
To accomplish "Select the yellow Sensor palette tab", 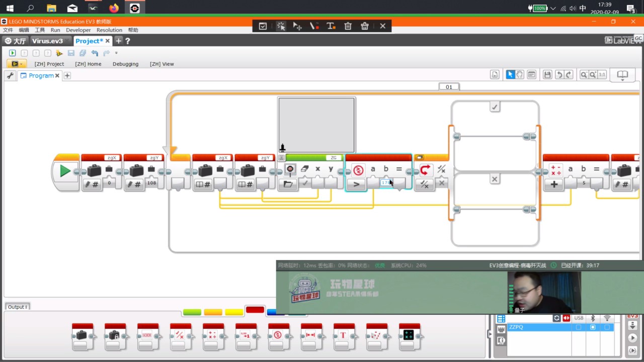I will (234, 312).
